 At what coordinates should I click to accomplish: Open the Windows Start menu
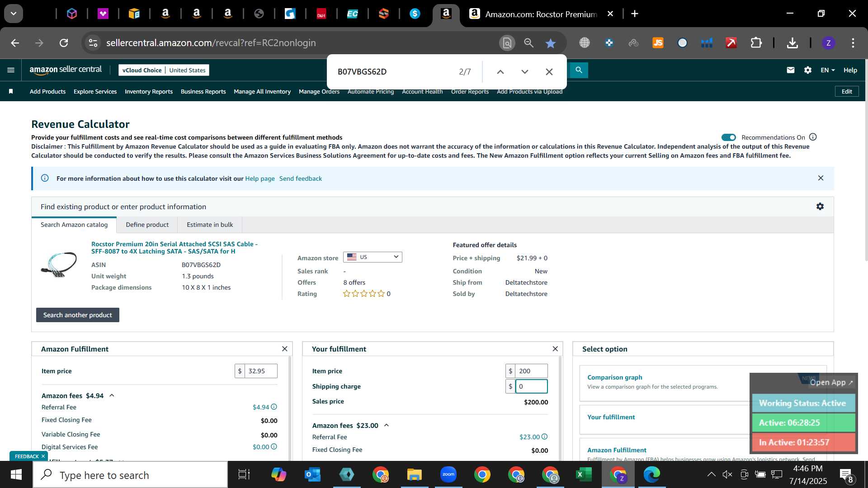(x=16, y=475)
